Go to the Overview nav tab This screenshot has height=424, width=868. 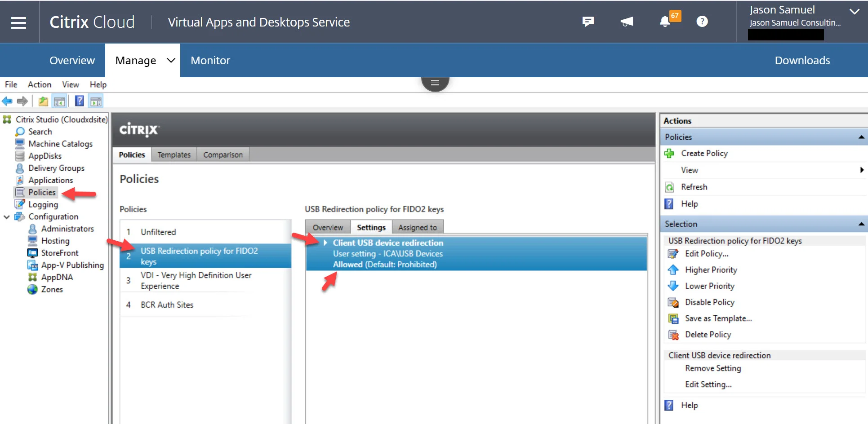click(x=72, y=60)
